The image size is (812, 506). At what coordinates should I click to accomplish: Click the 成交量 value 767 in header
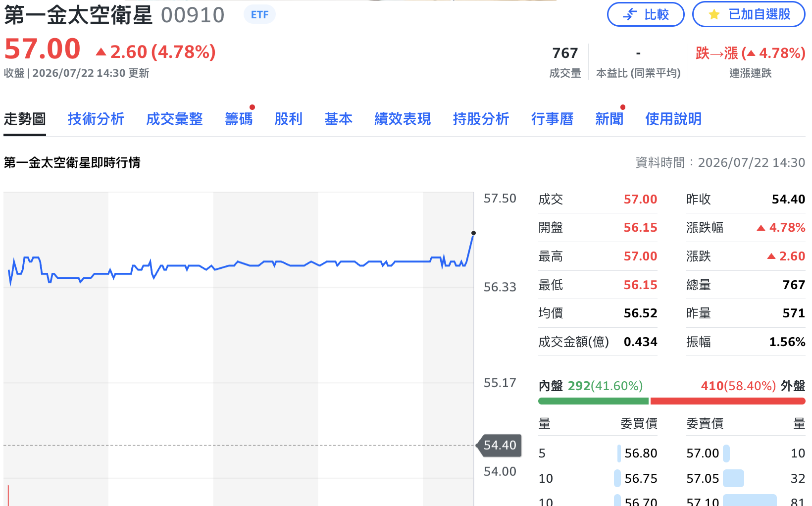point(565,53)
